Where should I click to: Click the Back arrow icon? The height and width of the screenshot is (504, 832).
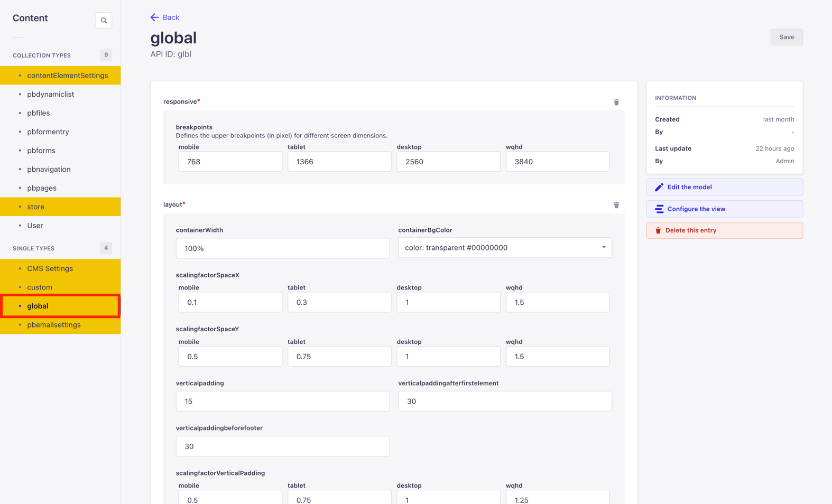(x=154, y=17)
